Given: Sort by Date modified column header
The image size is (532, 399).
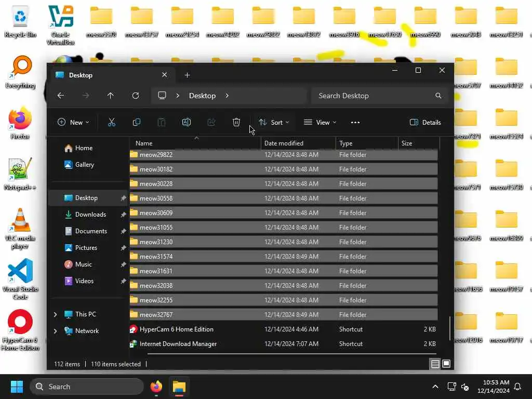Looking at the screenshot, I should (298, 143).
